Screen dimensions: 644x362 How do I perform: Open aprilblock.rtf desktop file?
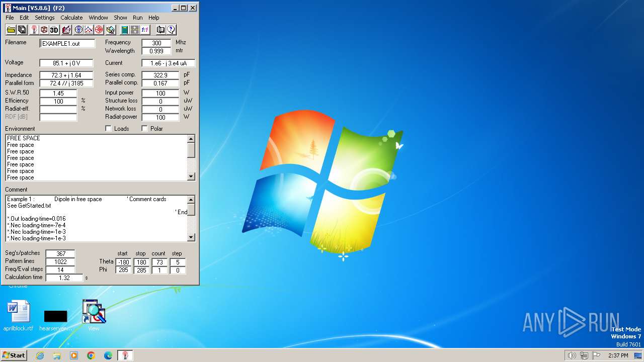coord(19,316)
